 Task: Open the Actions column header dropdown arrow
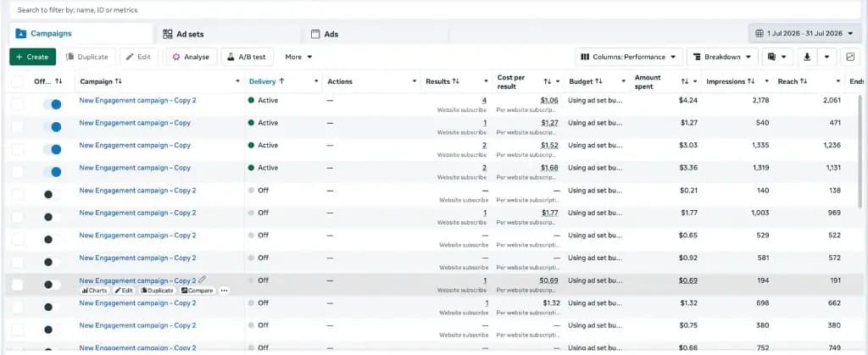(x=414, y=81)
